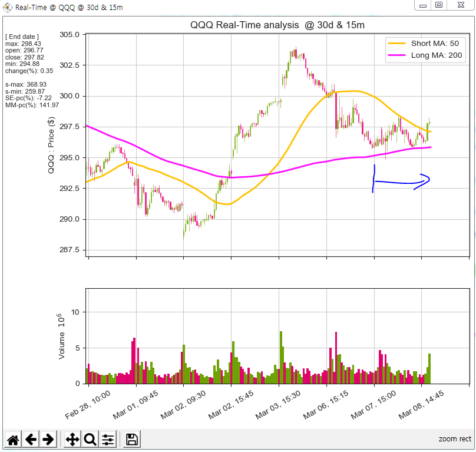Click the 'Mar 02, 09:30' date label

point(183,405)
